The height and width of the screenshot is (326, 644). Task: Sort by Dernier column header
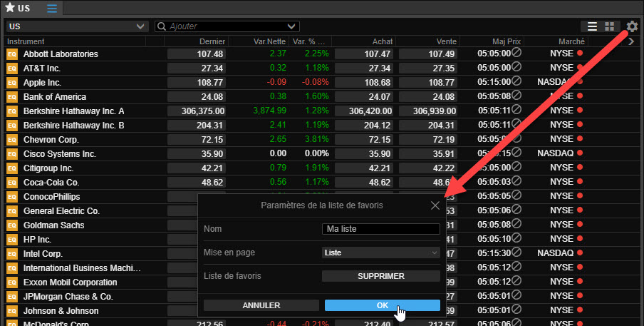[x=212, y=41]
